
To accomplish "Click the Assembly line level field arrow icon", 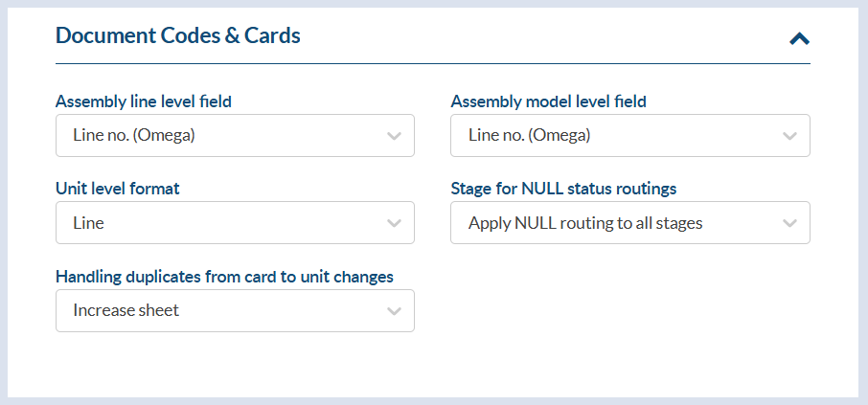I will coord(394,136).
